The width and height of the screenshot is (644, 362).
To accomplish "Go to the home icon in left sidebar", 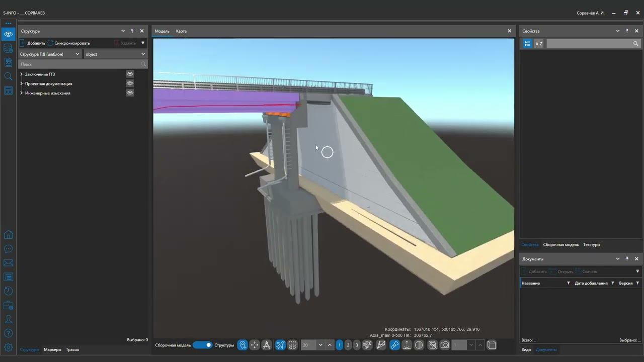I will 8,235.
